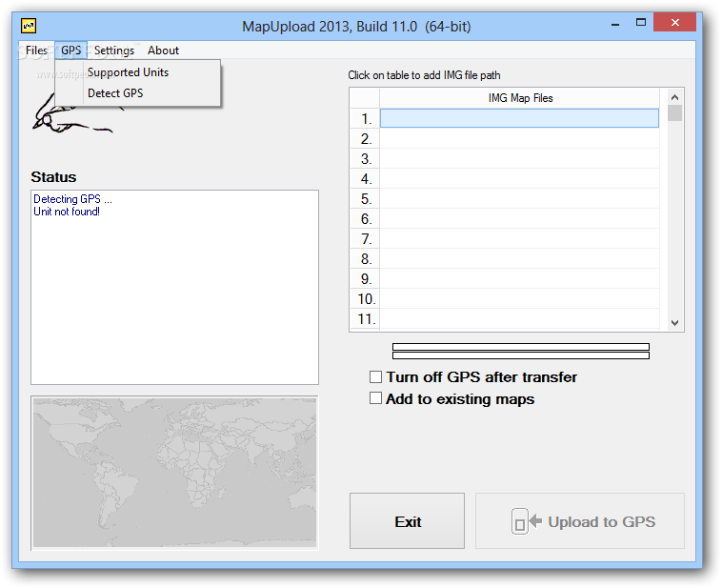722x588 pixels.
Task: Open the Files menu
Action: coord(36,51)
